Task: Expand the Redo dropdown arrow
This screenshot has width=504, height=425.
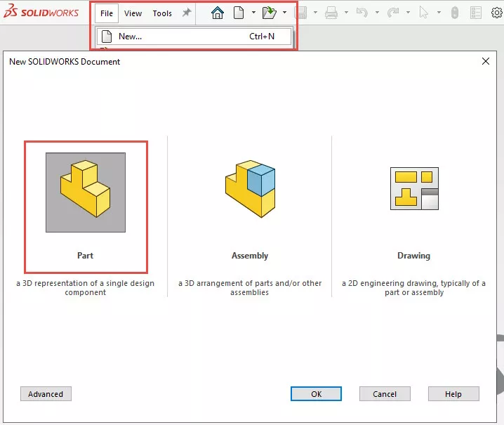Action: click(x=408, y=13)
